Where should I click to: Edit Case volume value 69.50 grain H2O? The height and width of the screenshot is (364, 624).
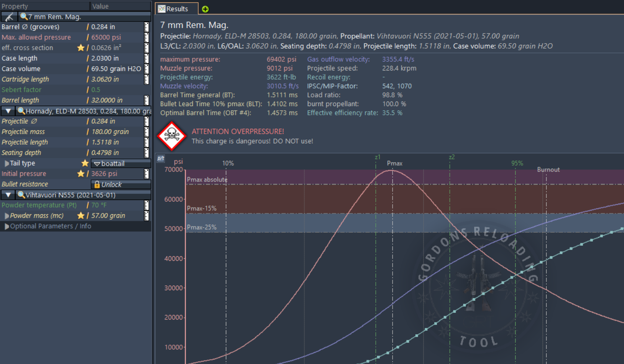(116, 69)
